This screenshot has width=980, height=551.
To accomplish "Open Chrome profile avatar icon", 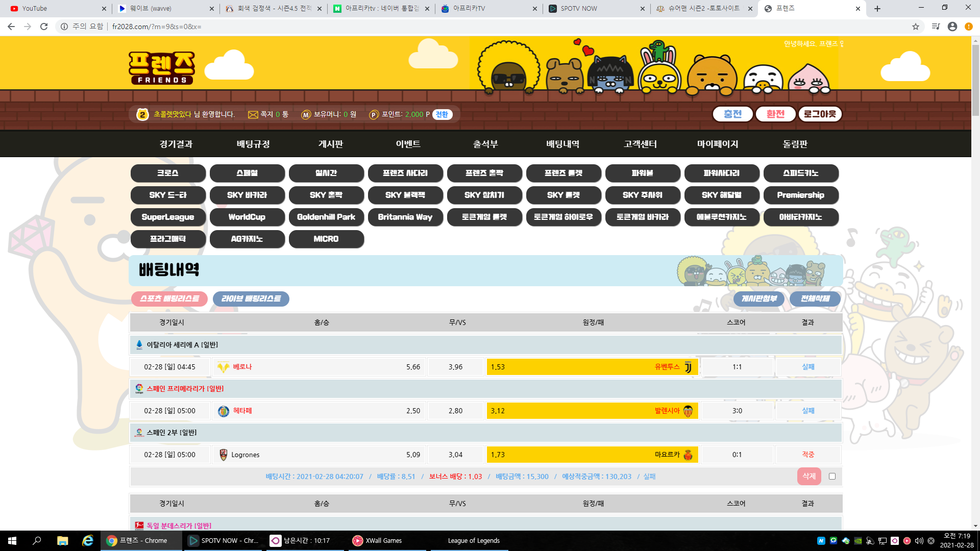I will (x=952, y=27).
